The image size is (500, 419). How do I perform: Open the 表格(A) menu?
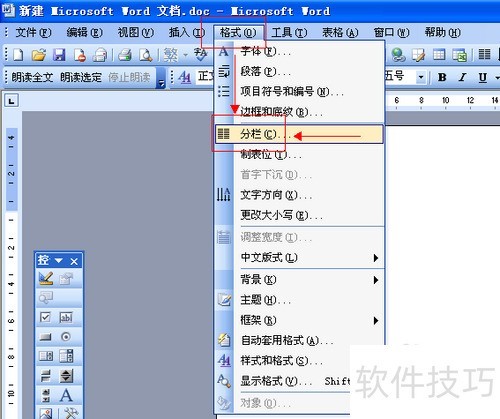point(340,32)
